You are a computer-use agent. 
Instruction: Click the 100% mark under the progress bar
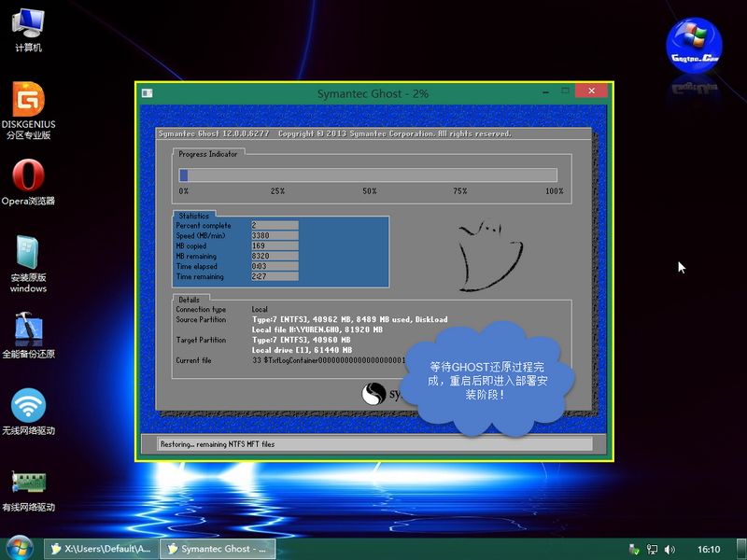555,191
